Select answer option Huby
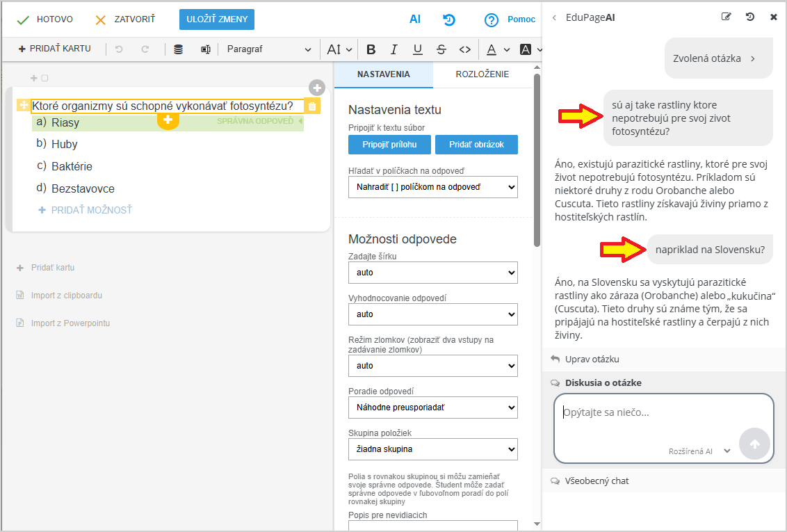 [65, 145]
